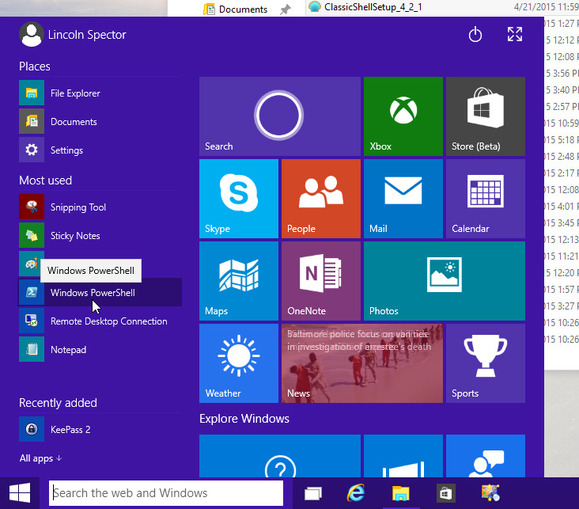Image resolution: width=579 pixels, height=509 pixels.
Task: Open Lincoln Spector user account
Action: (x=73, y=35)
